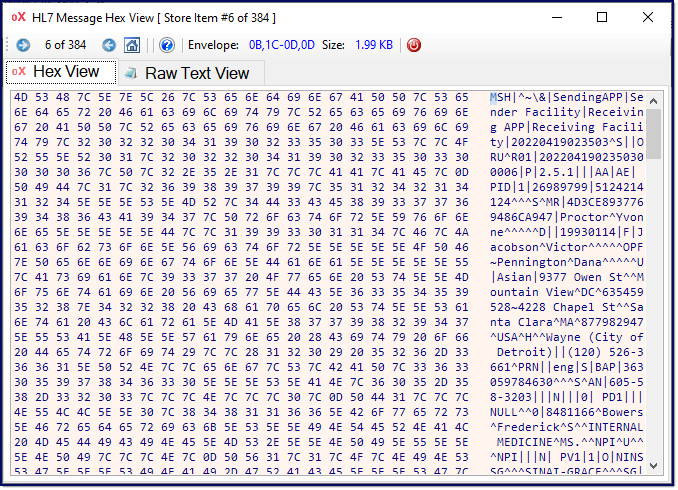Click text line 'ountain View^DC^635459'

click(x=566, y=292)
